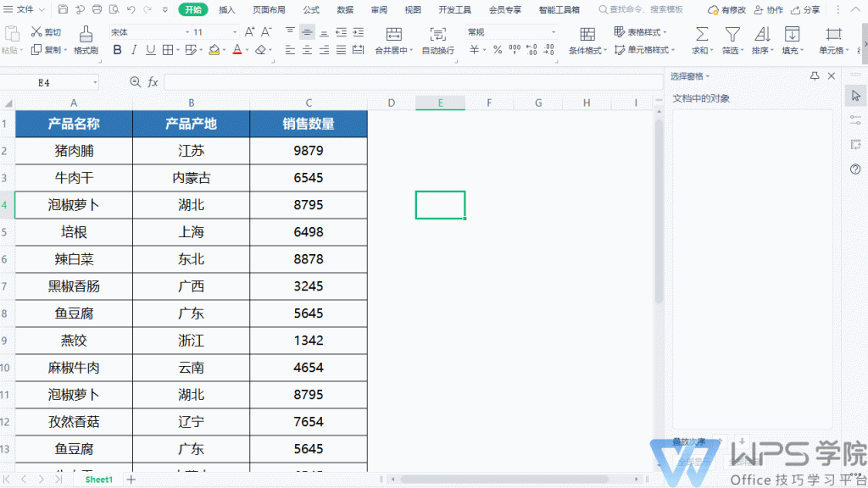Apply the red font color swatch
The height and width of the screenshot is (488, 868).
coord(237,50)
